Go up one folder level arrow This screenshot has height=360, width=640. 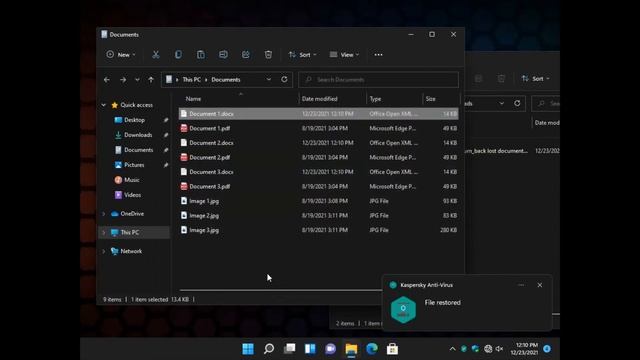coord(151,80)
